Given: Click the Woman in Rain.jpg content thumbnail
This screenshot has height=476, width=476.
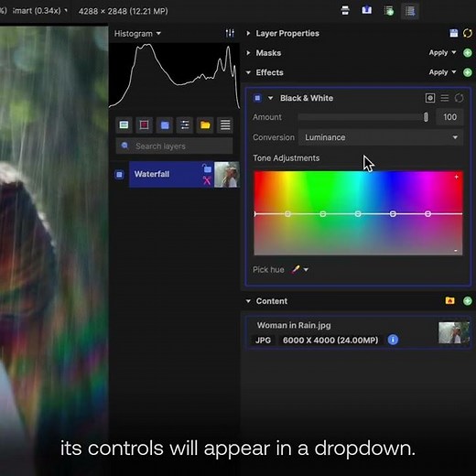Looking at the screenshot, I should [454, 332].
